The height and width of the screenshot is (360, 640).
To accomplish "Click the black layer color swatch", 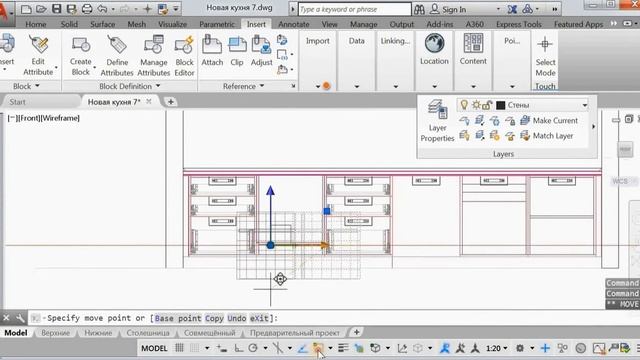I will pyautogui.click(x=500, y=105).
